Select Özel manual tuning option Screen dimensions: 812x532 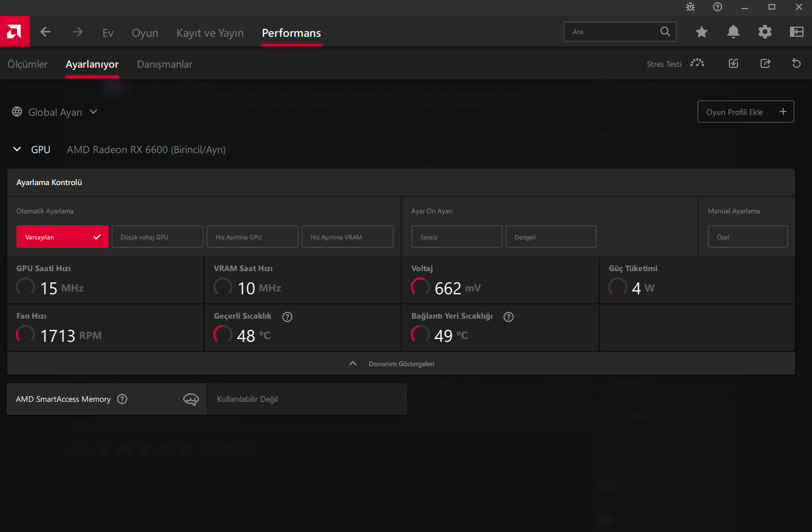(x=748, y=237)
